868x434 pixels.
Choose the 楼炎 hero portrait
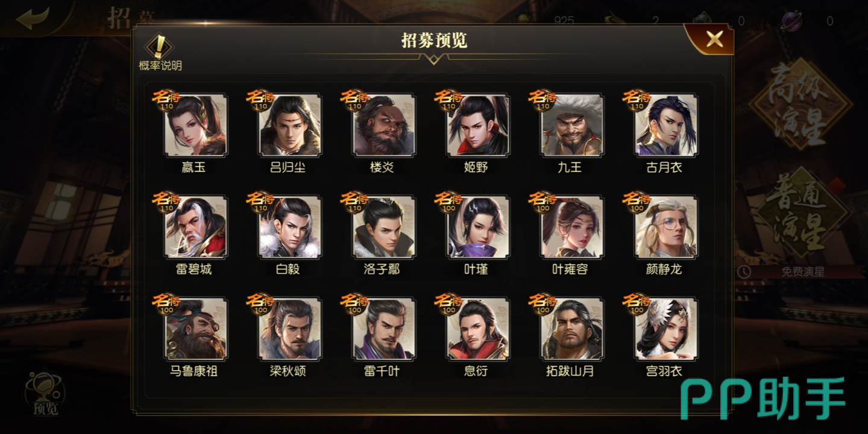click(x=384, y=125)
